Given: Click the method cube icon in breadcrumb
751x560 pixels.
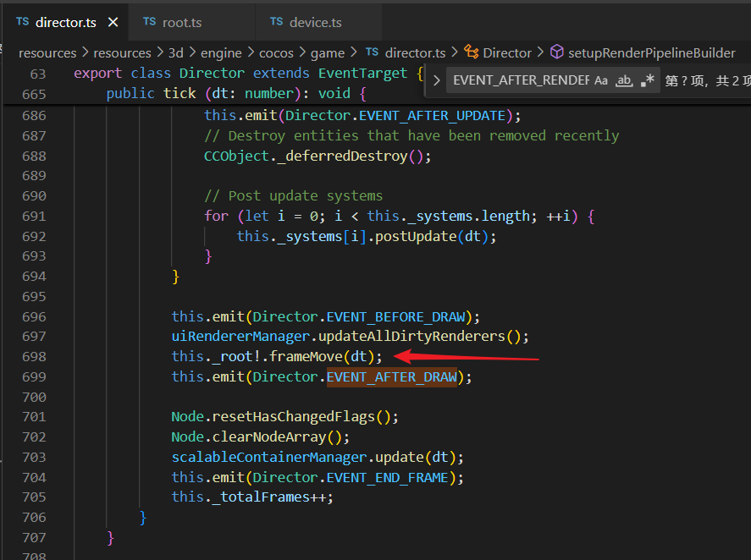Looking at the screenshot, I should pyautogui.click(x=556, y=52).
